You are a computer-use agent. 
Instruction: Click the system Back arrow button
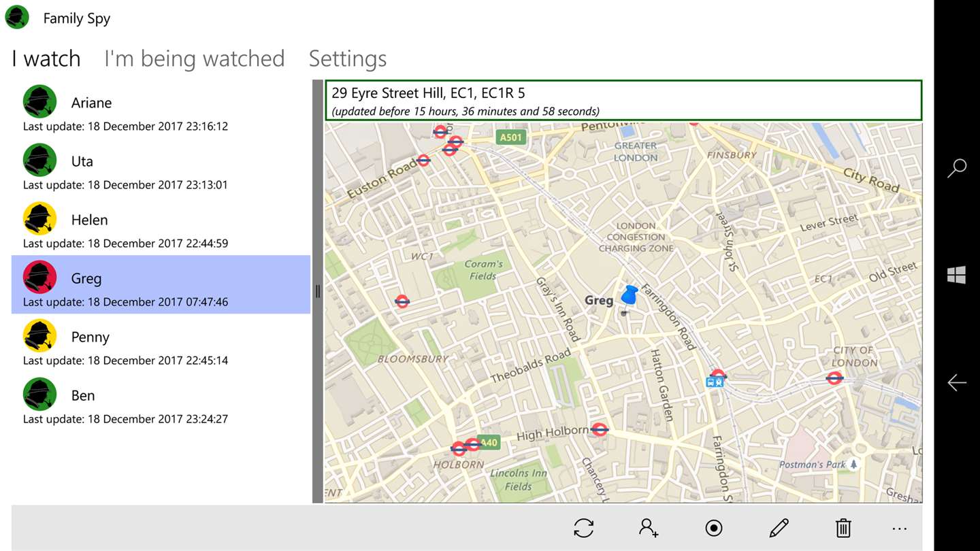click(957, 383)
